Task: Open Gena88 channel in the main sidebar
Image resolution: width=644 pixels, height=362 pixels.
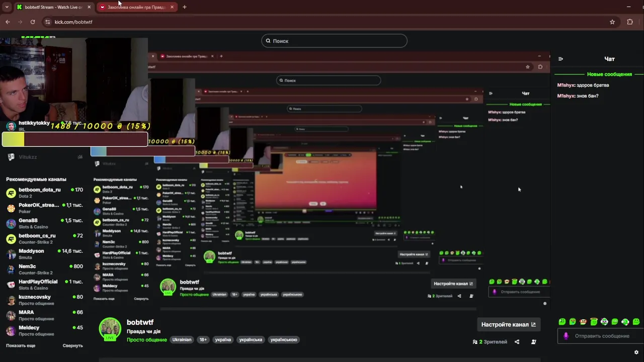Action: (x=44, y=223)
